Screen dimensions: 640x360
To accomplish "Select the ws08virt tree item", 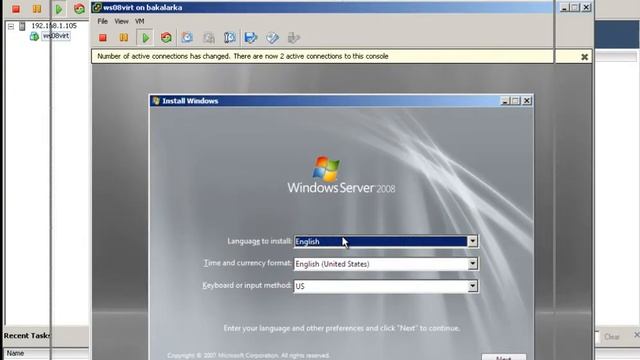I will point(56,36).
